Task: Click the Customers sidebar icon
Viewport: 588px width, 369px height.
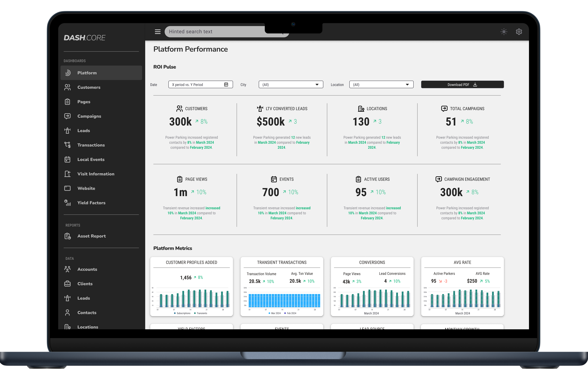Action: [68, 87]
